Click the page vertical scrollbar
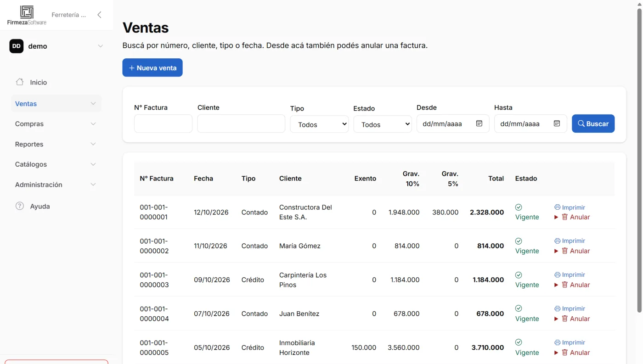 point(639,161)
